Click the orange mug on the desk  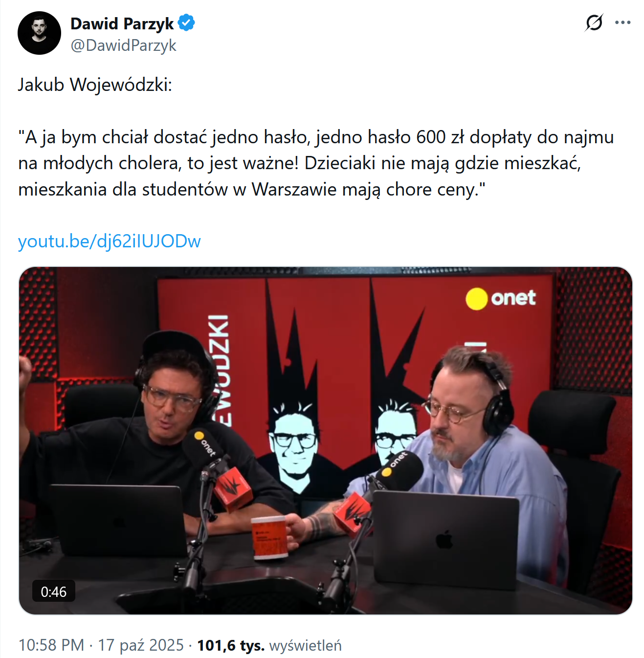270,537
